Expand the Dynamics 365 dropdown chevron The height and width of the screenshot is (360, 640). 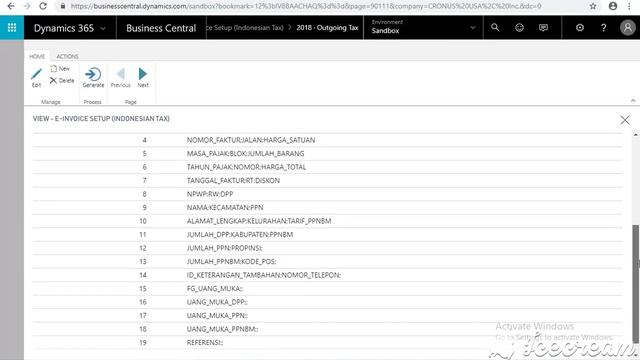coord(103,28)
